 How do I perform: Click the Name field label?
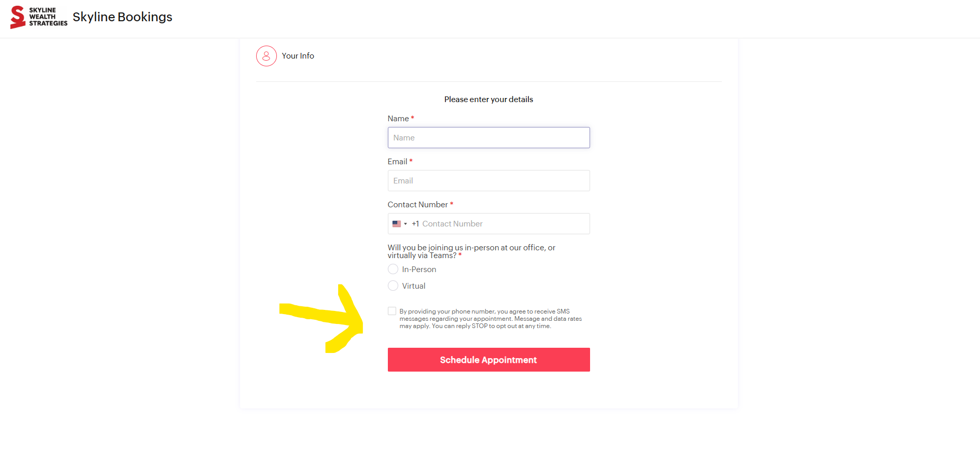(x=398, y=119)
